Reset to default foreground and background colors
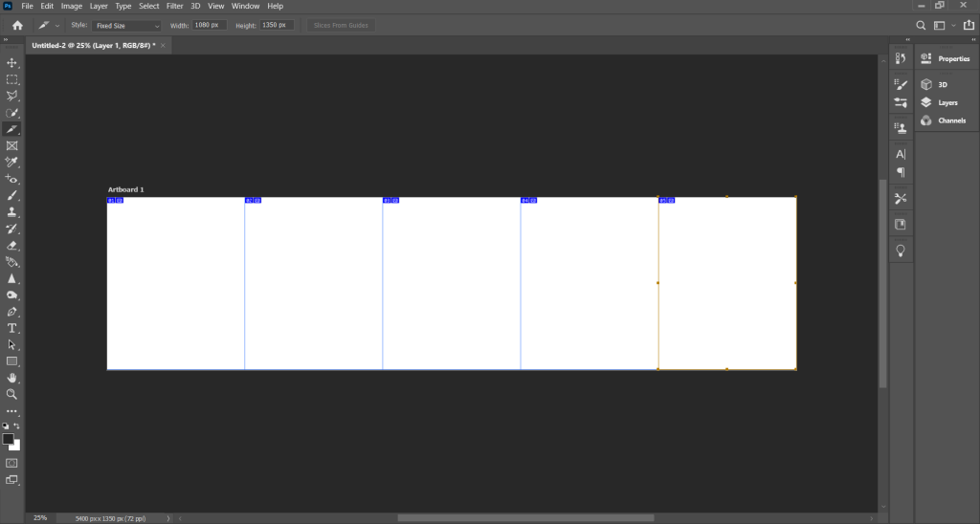This screenshot has width=980, height=524. (x=5, y=426)
